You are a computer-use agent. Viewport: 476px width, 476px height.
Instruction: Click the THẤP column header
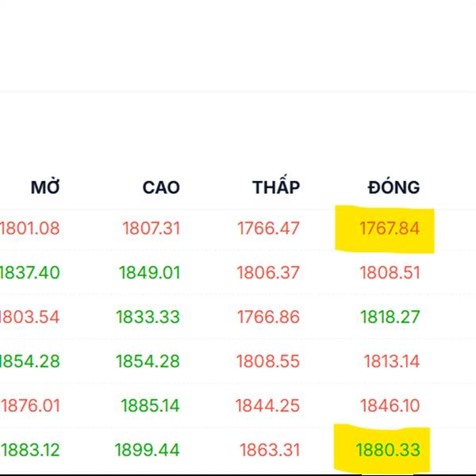click(276, 188)
